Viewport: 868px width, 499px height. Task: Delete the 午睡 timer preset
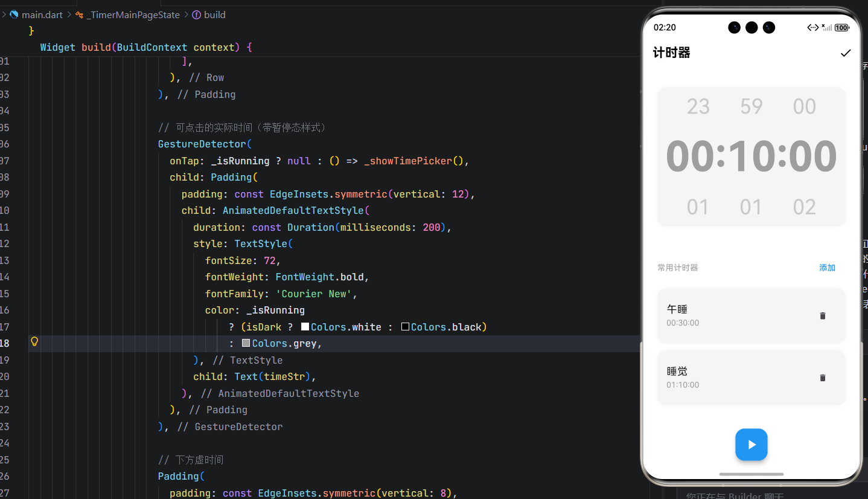click(822, 315)
